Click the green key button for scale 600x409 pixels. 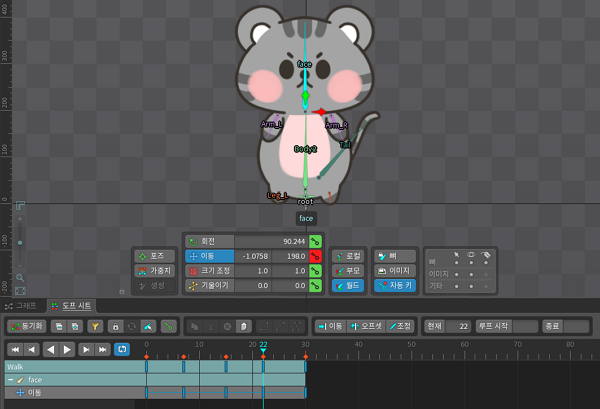pyautogui.click(x=315, y=271)
